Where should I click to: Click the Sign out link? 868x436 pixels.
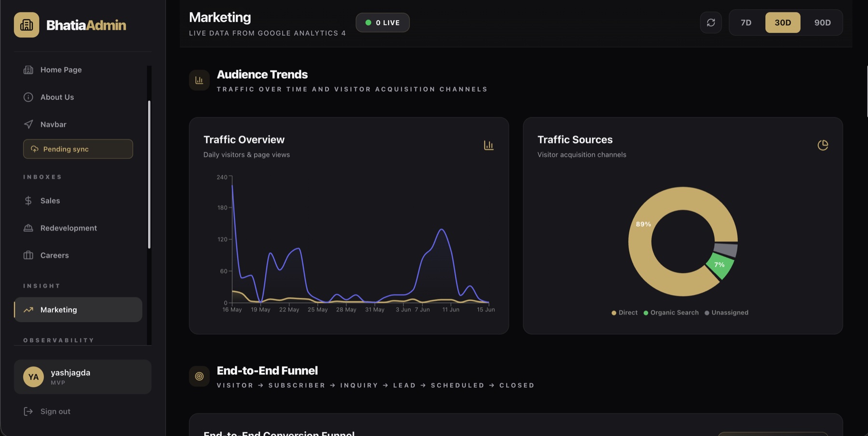[47, 411]
